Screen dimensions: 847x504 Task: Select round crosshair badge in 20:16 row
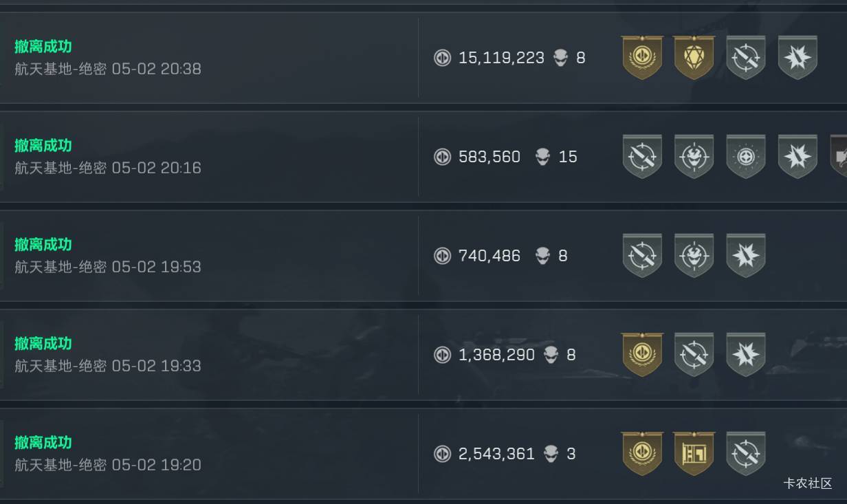(x=746, y=157)
